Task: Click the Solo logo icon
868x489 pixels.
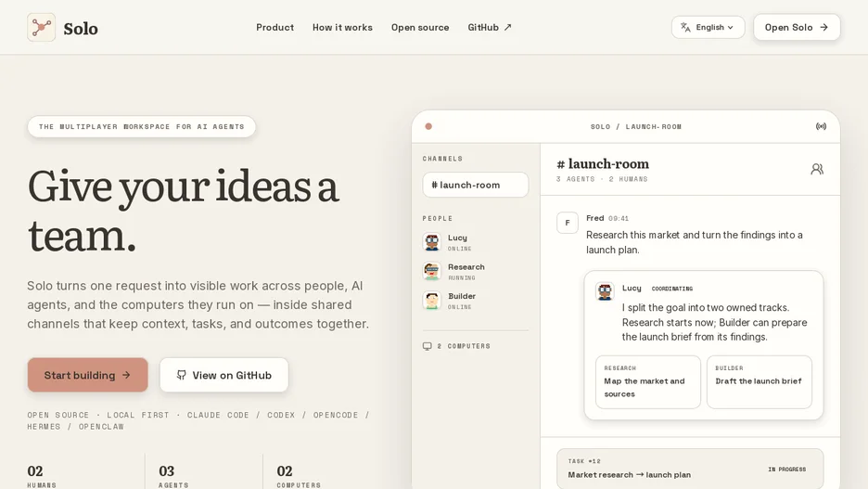Action: click(x=41, y=27)
